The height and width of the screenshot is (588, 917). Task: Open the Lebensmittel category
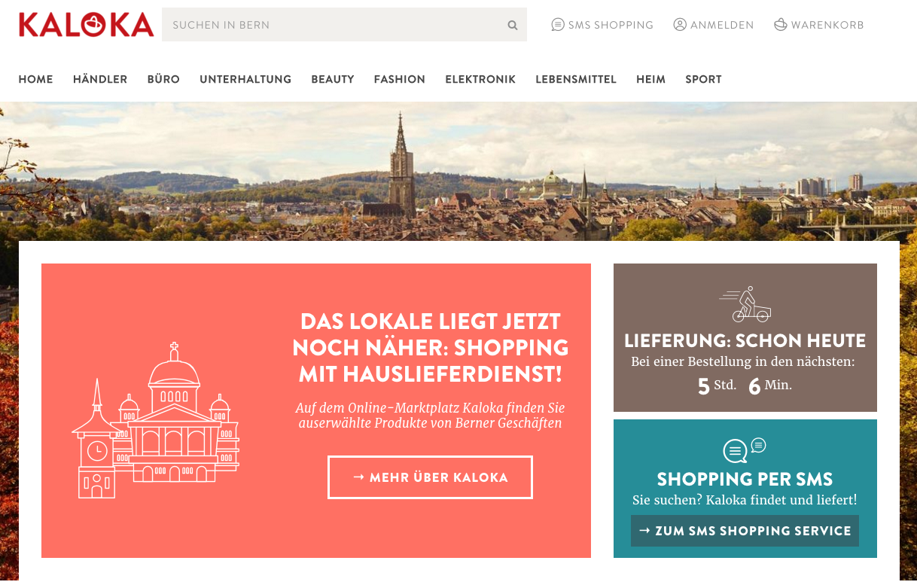coord(576,79)
